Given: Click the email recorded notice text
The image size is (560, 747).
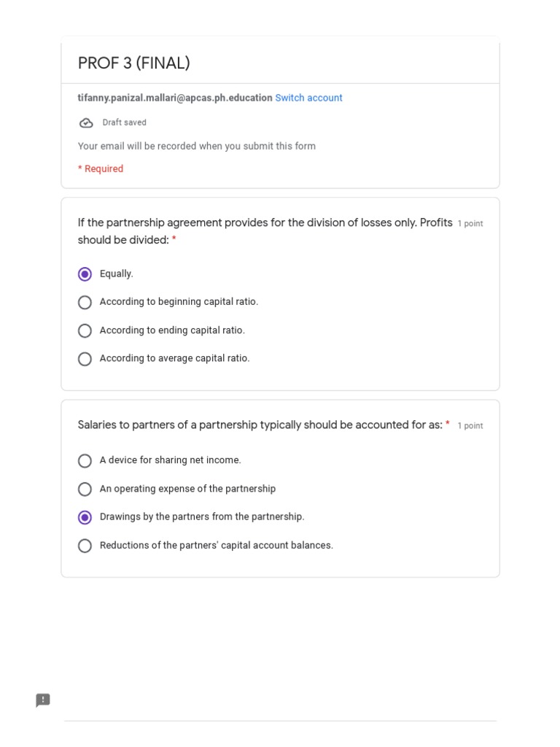Looking at the screenshot, I should tap(197, 146).
